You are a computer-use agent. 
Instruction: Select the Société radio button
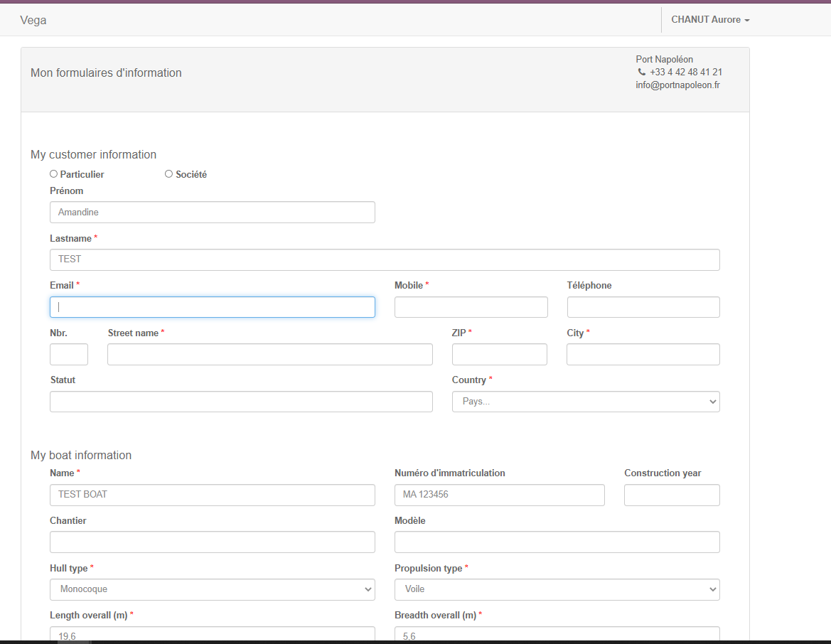coord(168,174)
